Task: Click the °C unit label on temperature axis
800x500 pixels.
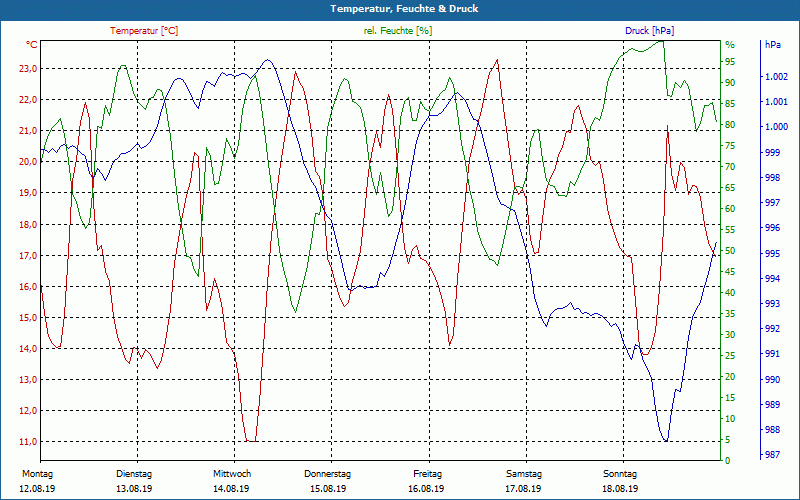Action: [x=31, y=45]
